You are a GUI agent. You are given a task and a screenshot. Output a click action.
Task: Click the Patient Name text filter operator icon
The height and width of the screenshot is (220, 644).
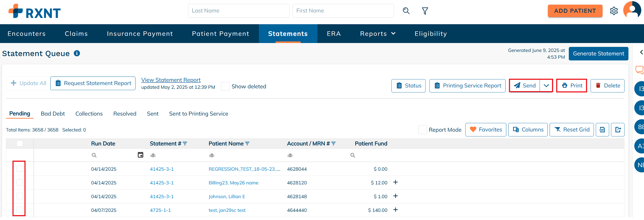(x=212, y=155)
